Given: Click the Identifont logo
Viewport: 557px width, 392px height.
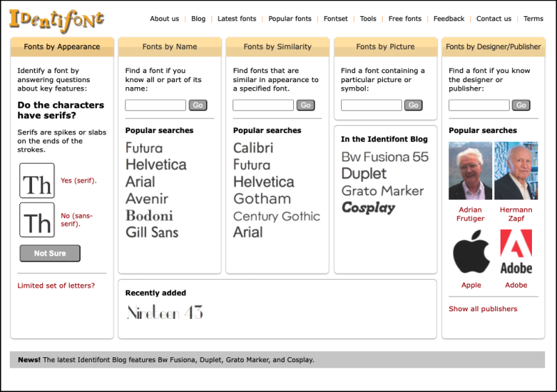Looking at the screenshot, I should pyautogui.click(x=57, y=20).
